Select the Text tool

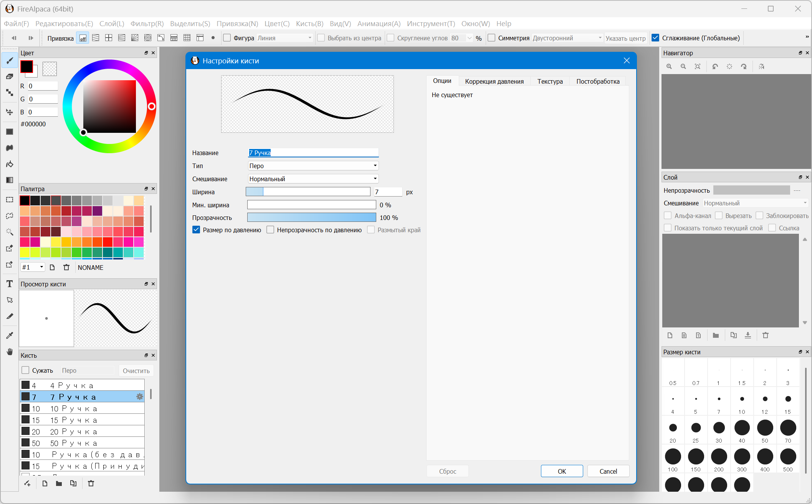tap(10, 284)
